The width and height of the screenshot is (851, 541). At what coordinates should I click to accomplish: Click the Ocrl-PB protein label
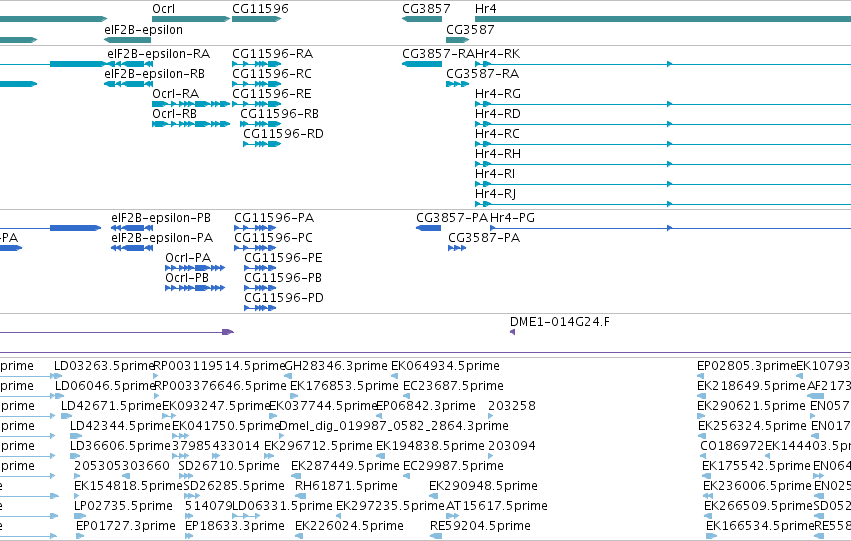[187, 278]
